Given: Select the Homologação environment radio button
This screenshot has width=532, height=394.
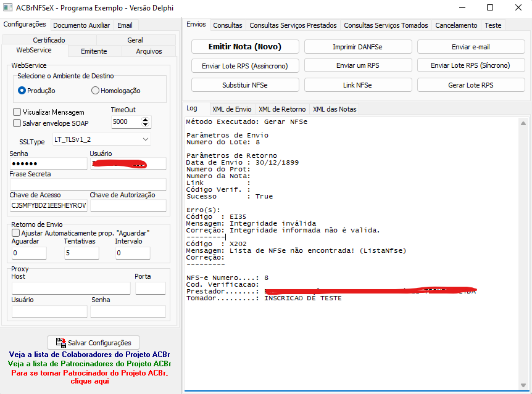Looking at the screenshot, I should [95, 91].
